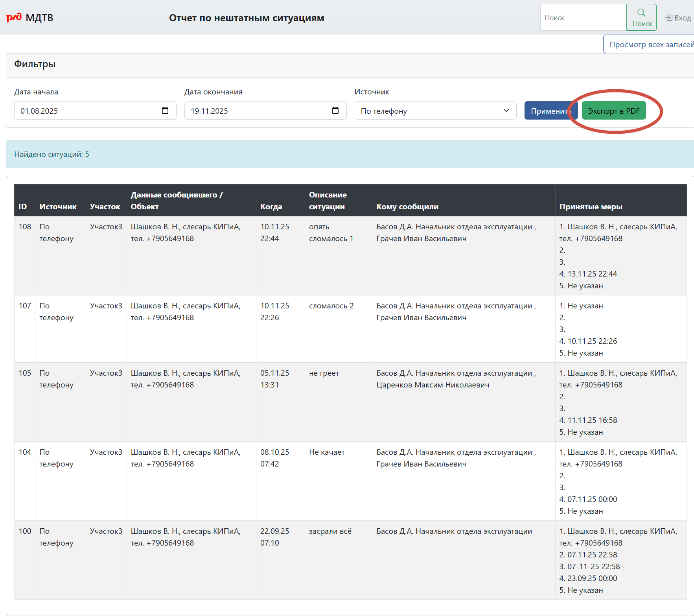Click the RZD logo in header
Image resolution: width=694 pixels, height=616 pixels.
[14, 18]
